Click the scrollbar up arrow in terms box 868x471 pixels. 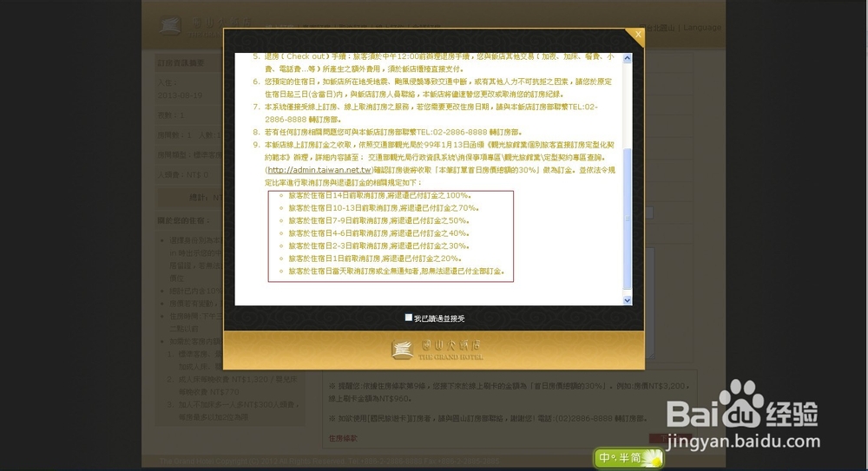pos(628,58)
